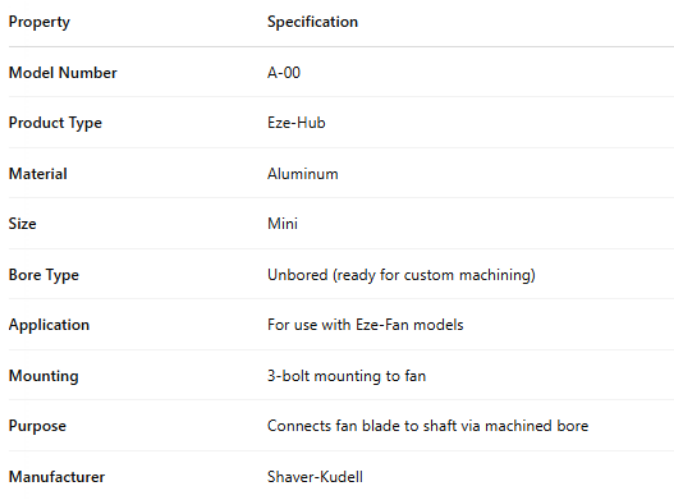Select the Size row label

click(x=22, y=224)
